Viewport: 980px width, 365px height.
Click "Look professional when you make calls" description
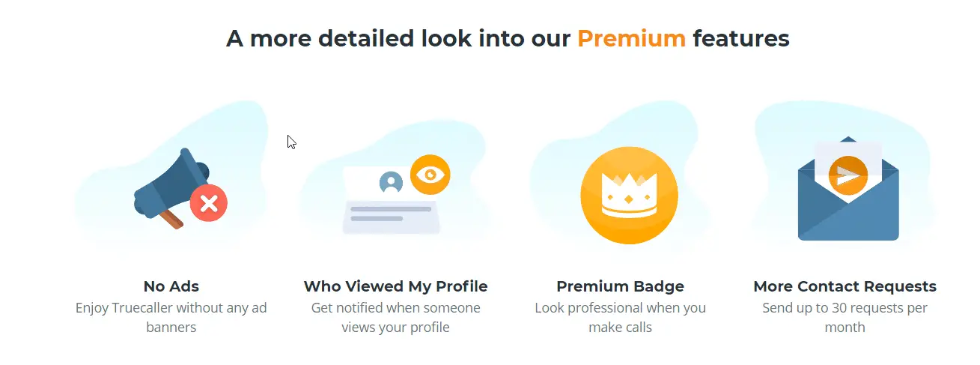tap(620, 318)
